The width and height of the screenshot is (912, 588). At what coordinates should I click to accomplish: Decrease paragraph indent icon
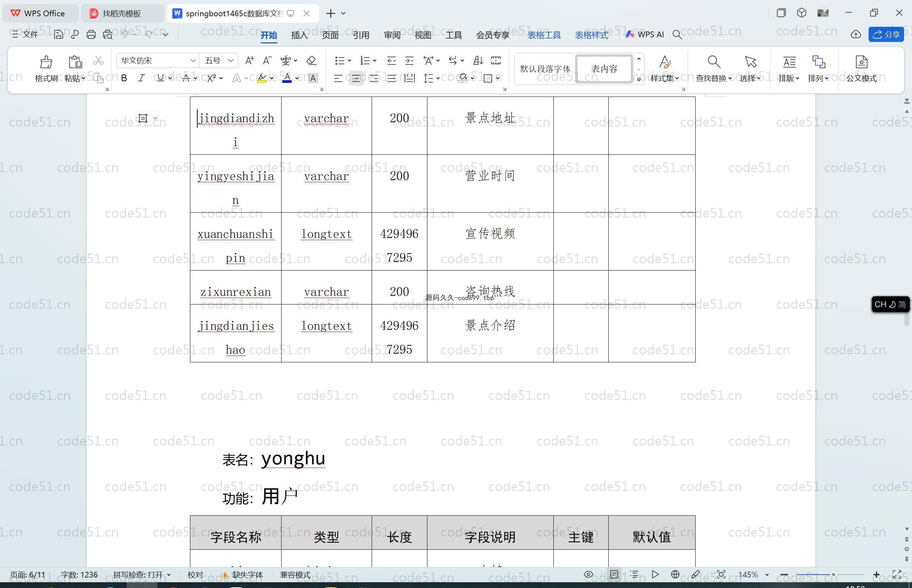pyautogui.click(x=391, y=60)
